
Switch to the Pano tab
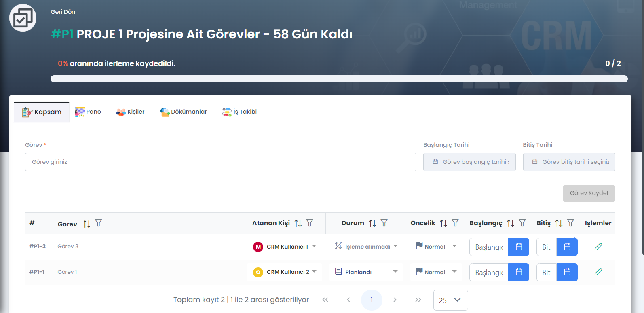point(88,112)
